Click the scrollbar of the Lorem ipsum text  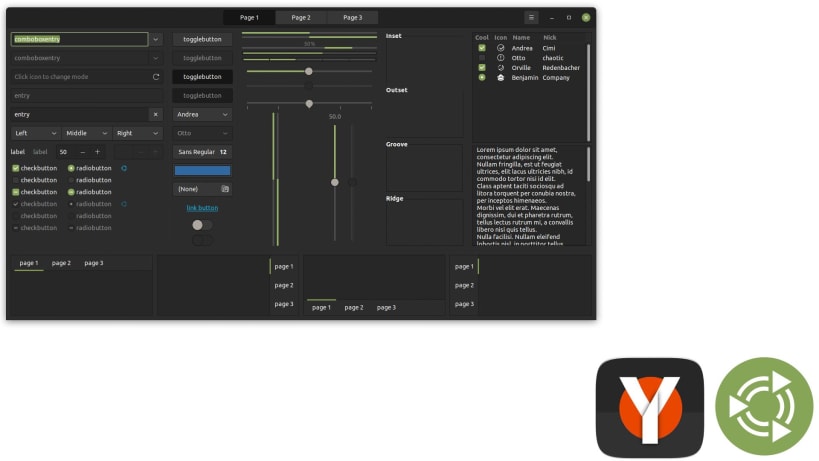pos(589,164)
